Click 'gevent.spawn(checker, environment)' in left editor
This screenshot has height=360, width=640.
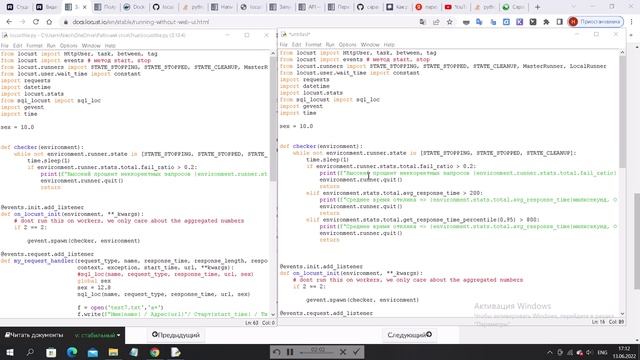tap(84, 241)
